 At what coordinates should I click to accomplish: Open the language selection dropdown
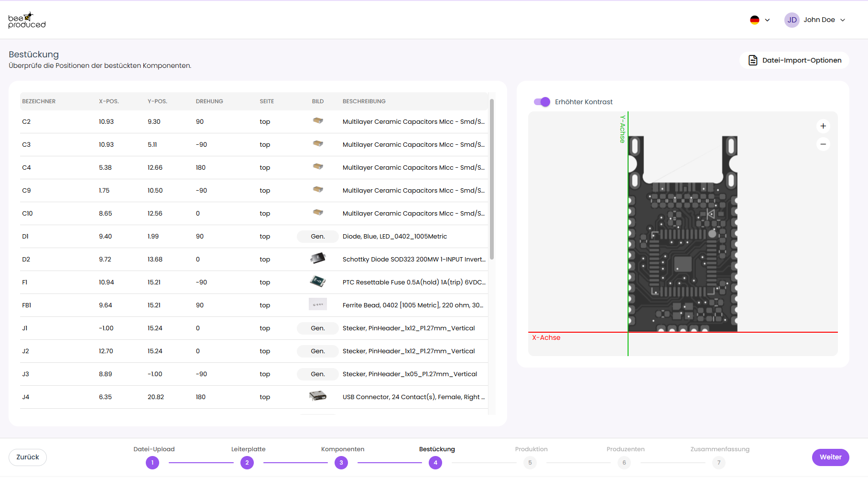tap(759, 20)
